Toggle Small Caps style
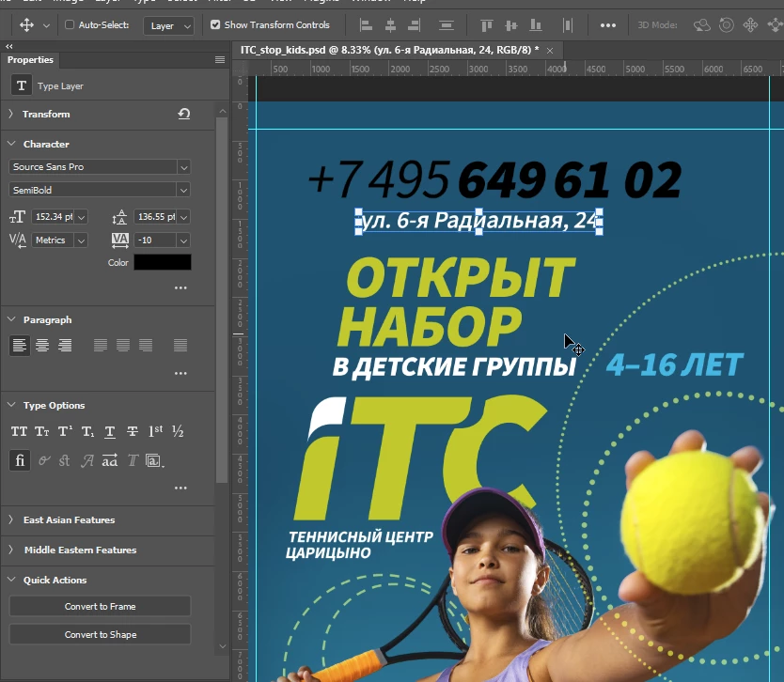This screenshot has width=784, height=682. coord(42,431)
